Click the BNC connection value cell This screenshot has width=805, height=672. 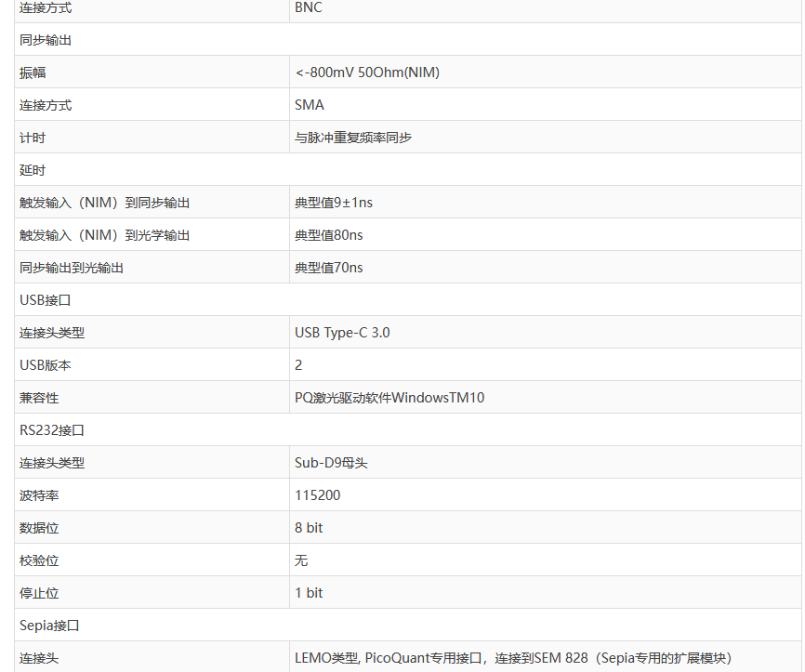(309, 7)
